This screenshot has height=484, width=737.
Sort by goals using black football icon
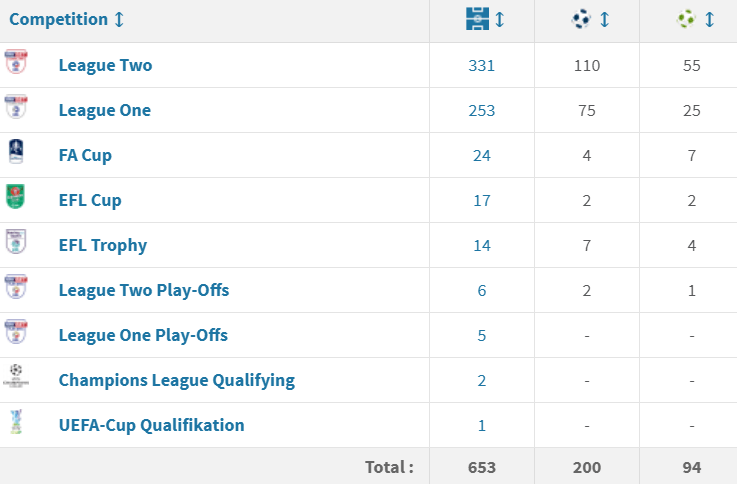pos(581,19)
